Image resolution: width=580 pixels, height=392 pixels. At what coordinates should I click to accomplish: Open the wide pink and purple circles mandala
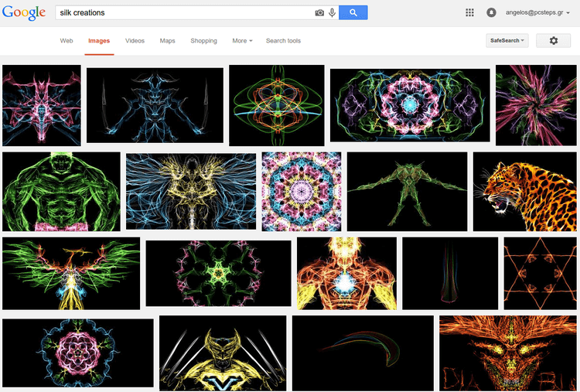pos(410,105)
